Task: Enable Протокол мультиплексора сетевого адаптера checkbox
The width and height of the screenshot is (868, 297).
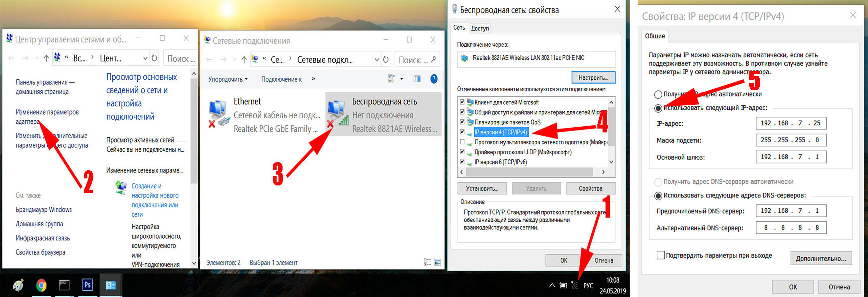Action: click(462, 142)
